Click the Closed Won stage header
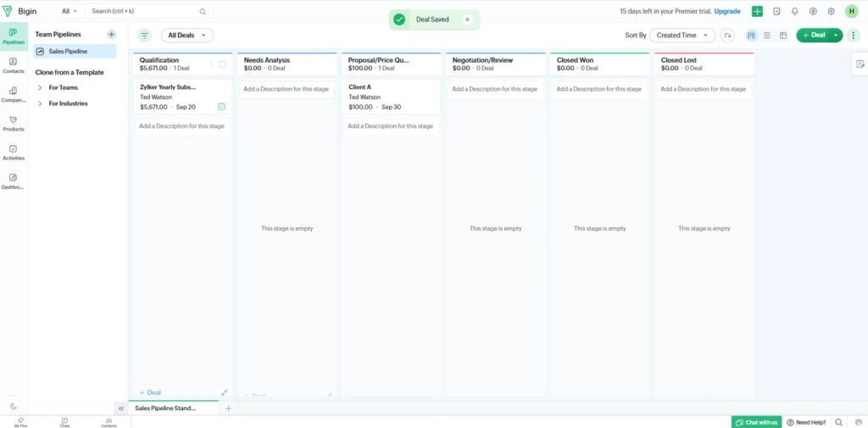 point(599,64)
